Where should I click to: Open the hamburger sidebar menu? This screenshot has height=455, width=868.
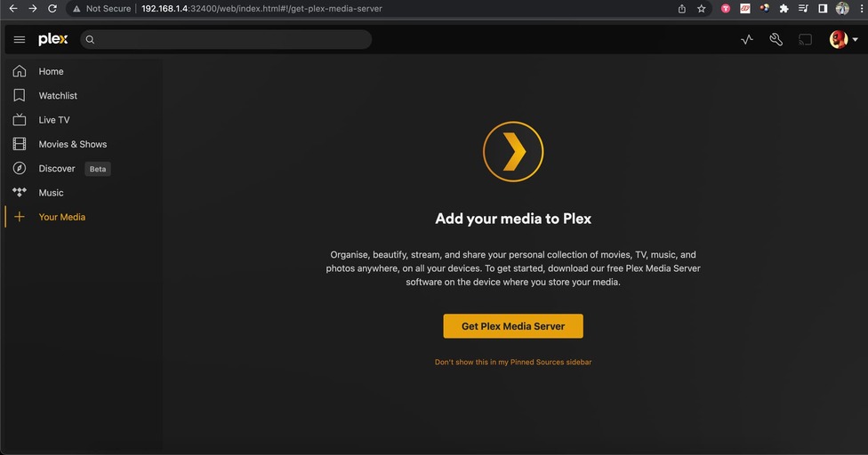[x=20, y=39]
